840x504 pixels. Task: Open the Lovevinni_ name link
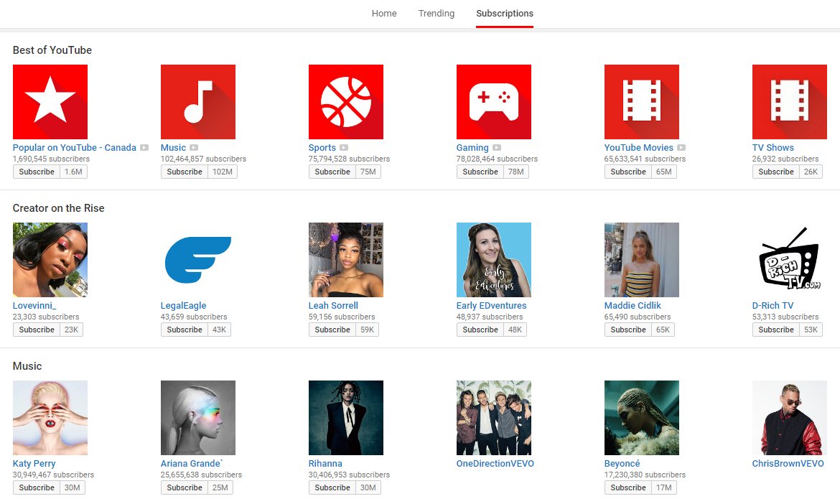34,306
